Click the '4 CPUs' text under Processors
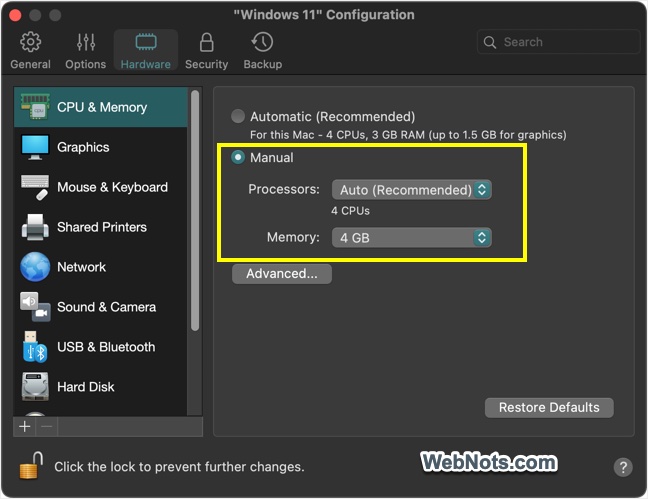Viewport: 648px width, 499px height. (350, 211)
